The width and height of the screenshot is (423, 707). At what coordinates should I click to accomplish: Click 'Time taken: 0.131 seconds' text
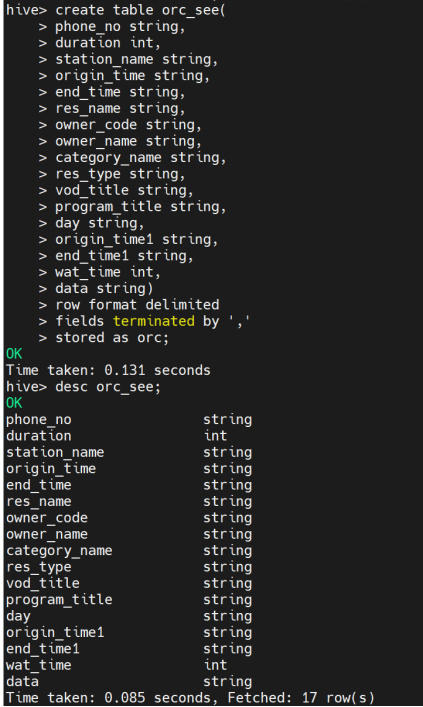[x=108, y=370]
